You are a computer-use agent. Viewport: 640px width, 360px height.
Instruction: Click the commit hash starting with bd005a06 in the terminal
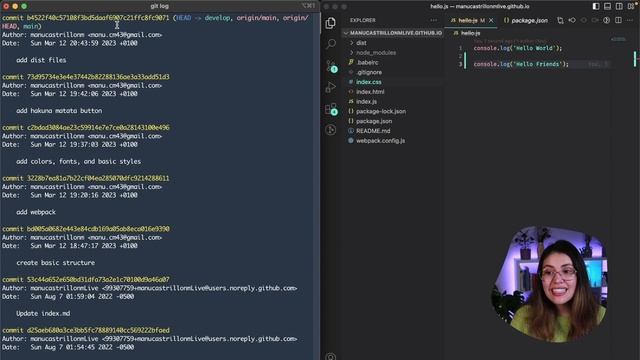pos(98,229)
